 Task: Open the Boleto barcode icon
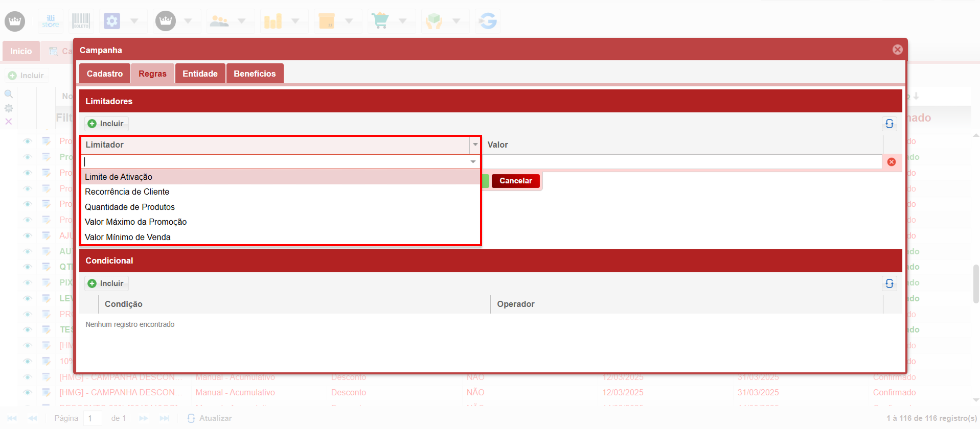81,21
